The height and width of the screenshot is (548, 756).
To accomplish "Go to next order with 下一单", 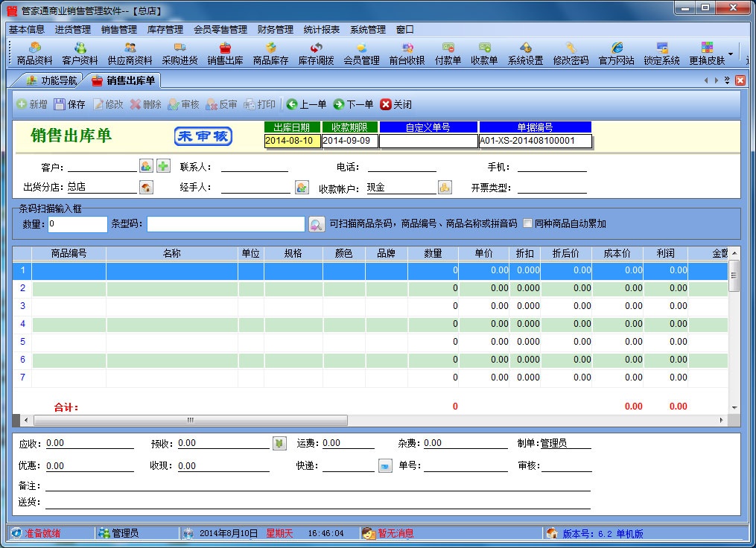I will [353, 104].
